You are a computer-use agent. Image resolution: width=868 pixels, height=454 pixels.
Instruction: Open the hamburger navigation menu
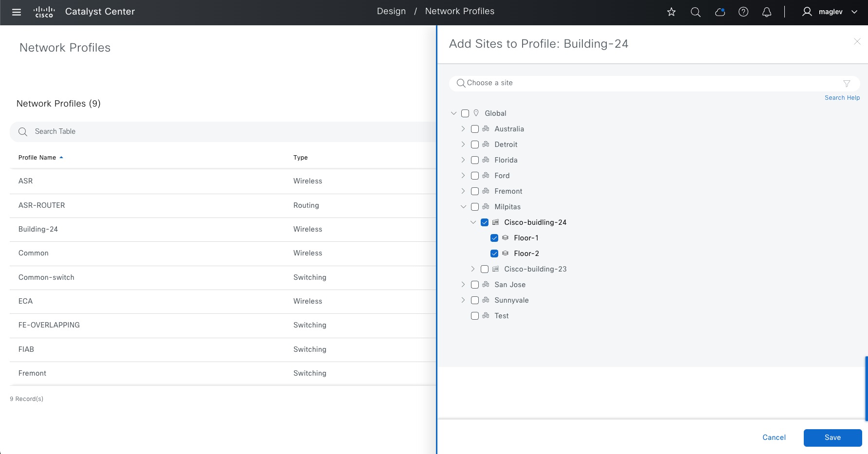point(17,12)
